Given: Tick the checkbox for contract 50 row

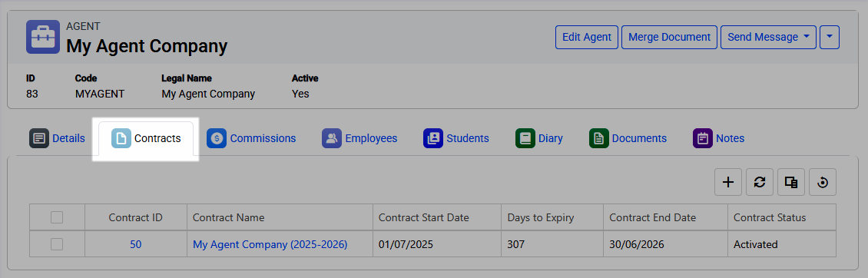Looking at the screenshot, I should (x=57, y=244).
